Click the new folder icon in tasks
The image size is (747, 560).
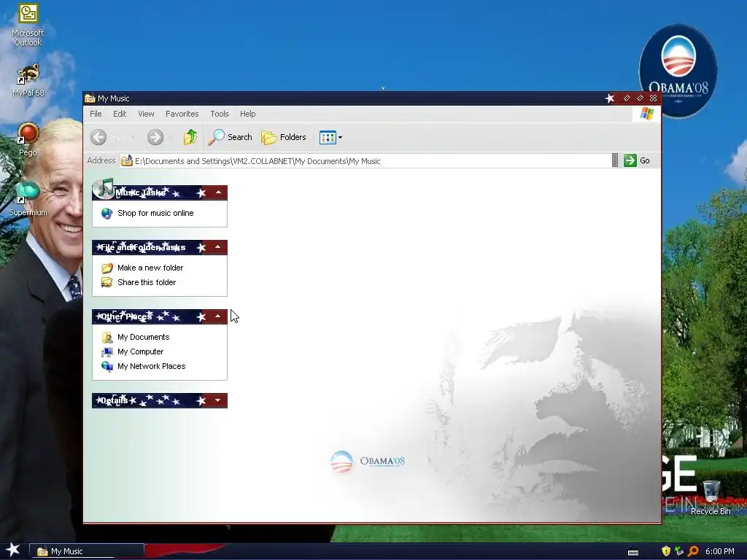[x=107, y=268]
